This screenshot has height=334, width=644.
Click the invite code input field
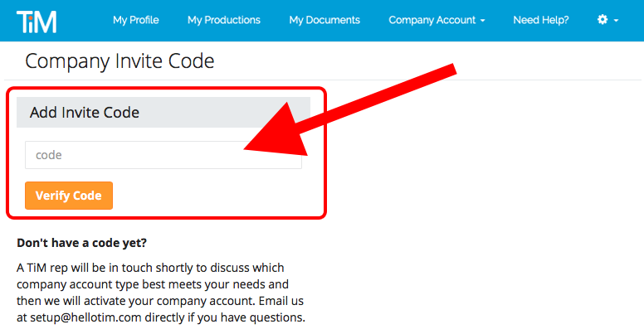(x=163, y=155)
